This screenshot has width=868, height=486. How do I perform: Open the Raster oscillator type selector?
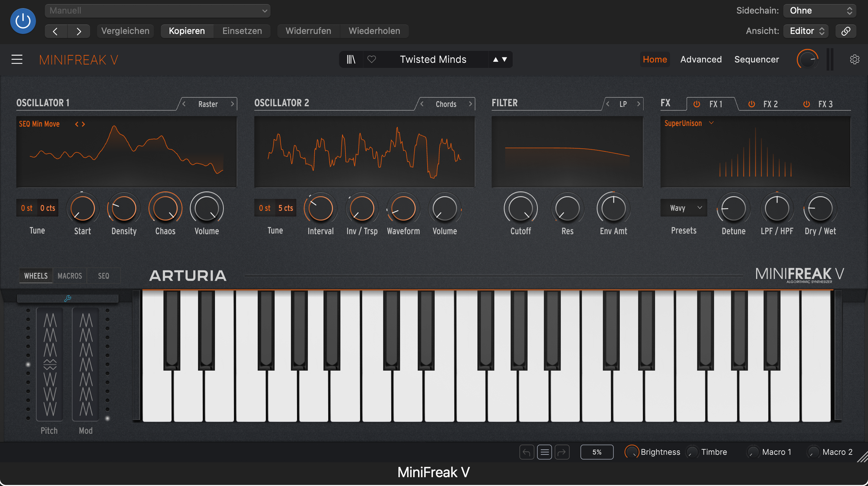point(208,104)
